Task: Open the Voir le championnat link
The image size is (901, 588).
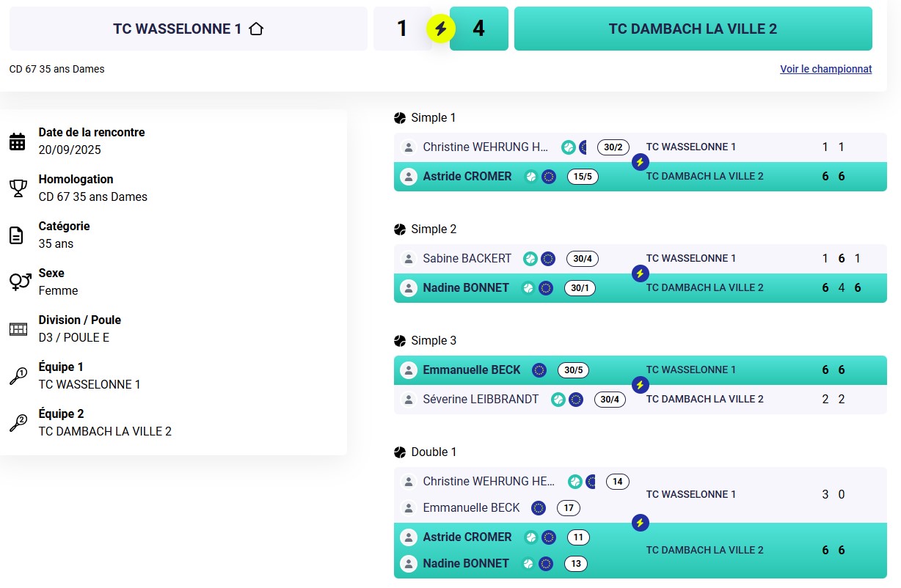Action: click(825, 69)
